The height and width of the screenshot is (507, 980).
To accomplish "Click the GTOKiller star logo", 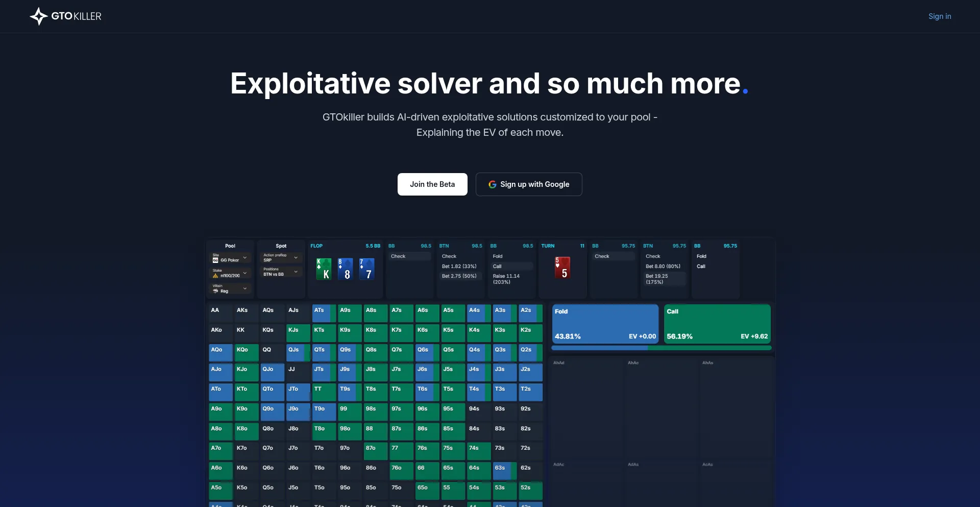I will point(38,16).
